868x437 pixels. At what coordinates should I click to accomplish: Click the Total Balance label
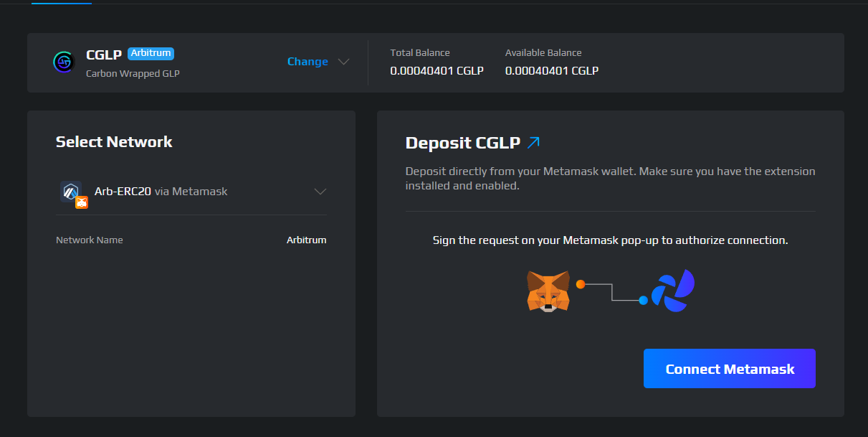coord(420,52)
